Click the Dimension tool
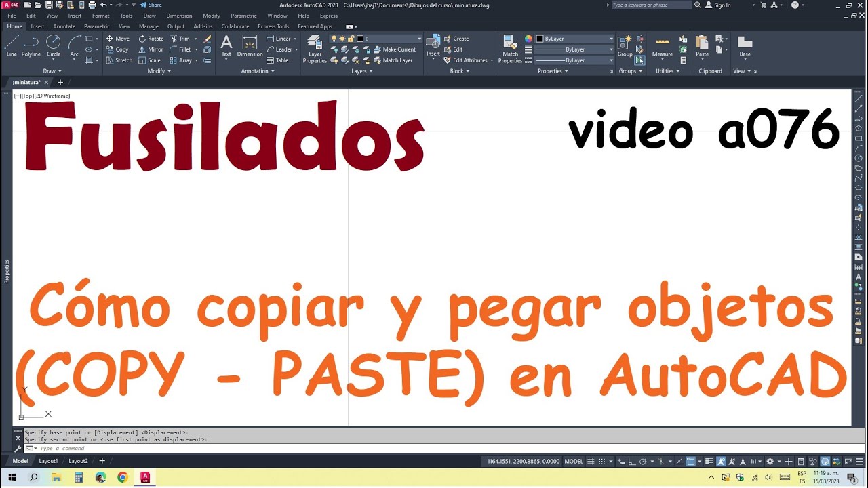868x488 pixels. coord(250,46)
